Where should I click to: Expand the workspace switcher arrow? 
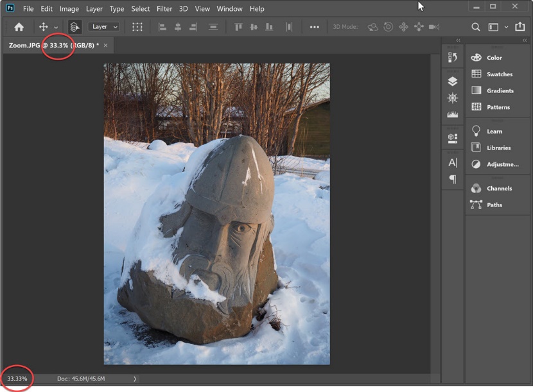click(506, 27)
